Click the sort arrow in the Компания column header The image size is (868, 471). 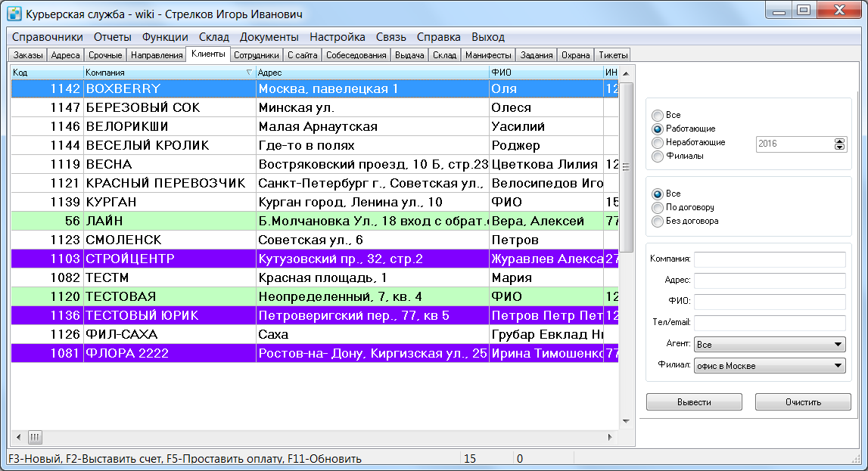click(248, 73)
